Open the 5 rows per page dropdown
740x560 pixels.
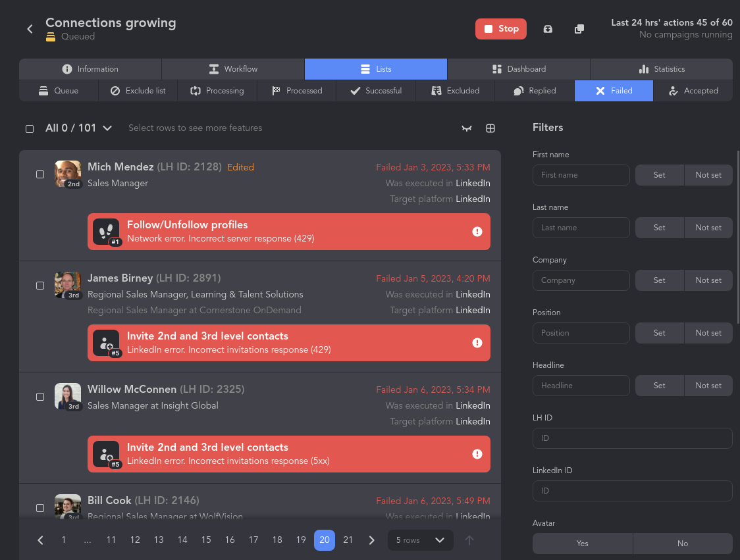(421, 540)
